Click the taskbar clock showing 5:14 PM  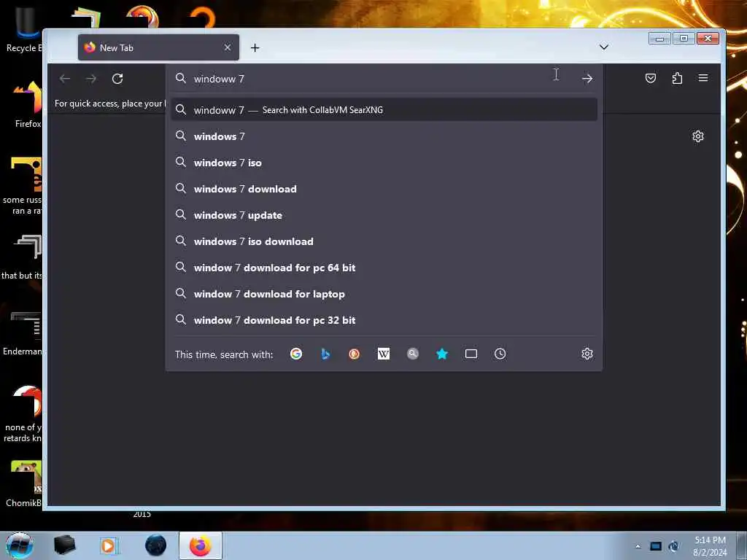[x=710, y=546]
